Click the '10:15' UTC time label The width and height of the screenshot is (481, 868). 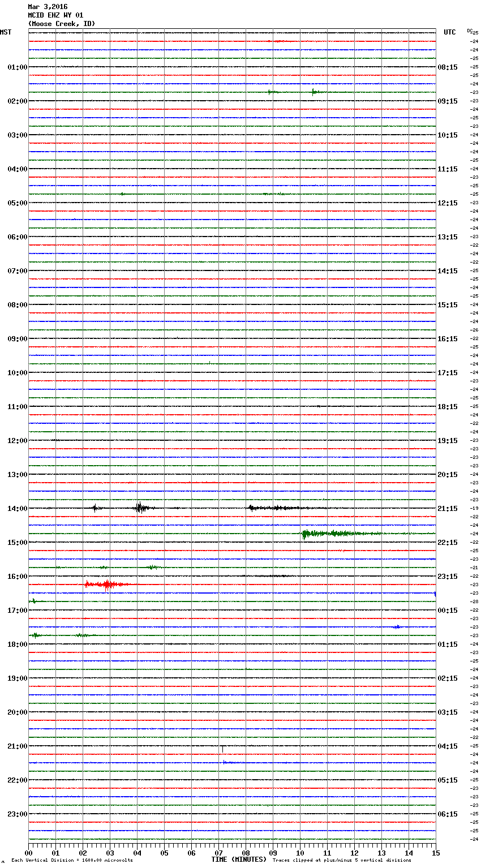[448, 135]
